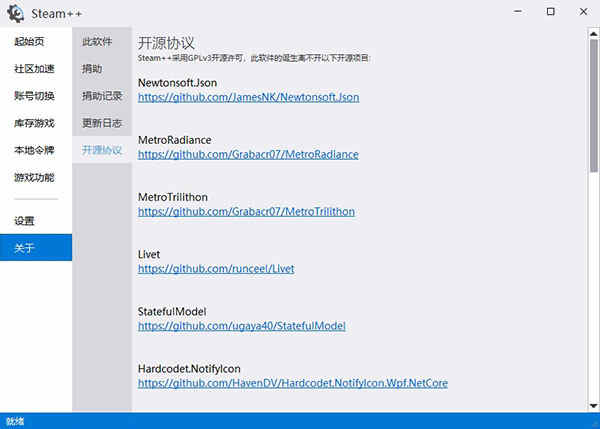This screenshot has height=429, width=600.
Task: Click the scrollbar down arrow
Action: click(593, 406)
